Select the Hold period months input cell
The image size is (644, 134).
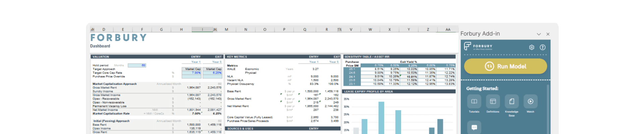pyautogui.click(x=137, y=65)
